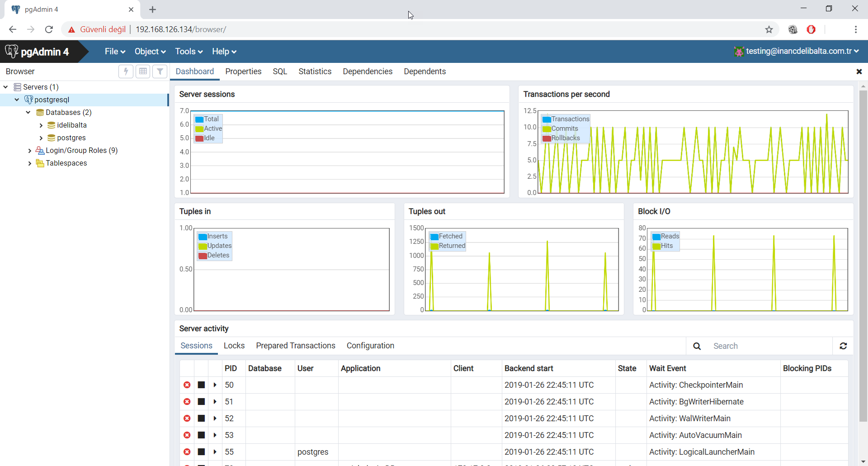Click the Rollbacks red legend swatch

547,138
